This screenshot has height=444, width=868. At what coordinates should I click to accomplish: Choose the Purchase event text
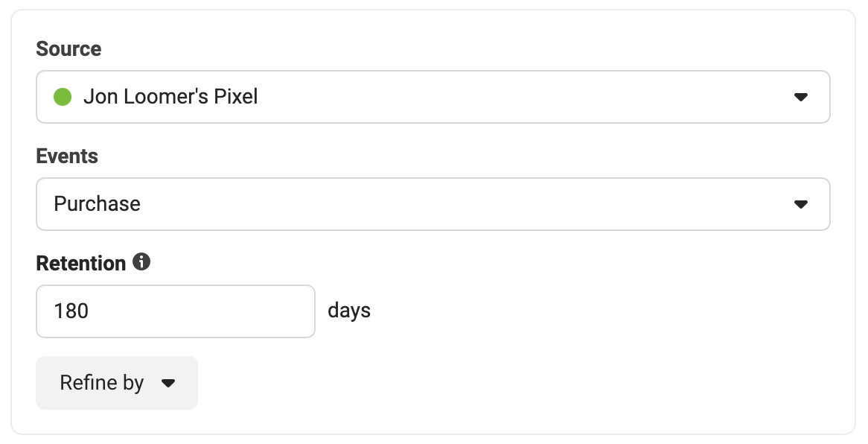click(97, 204)
